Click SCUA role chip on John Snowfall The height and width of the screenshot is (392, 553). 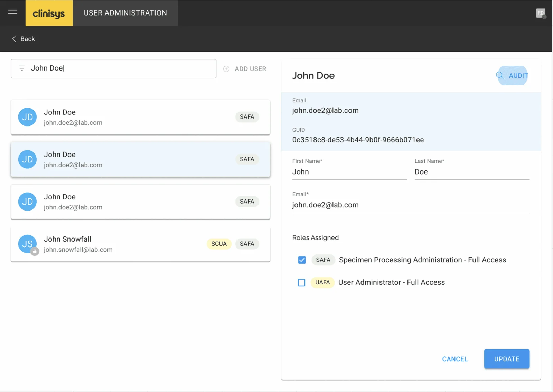[219, 244]
